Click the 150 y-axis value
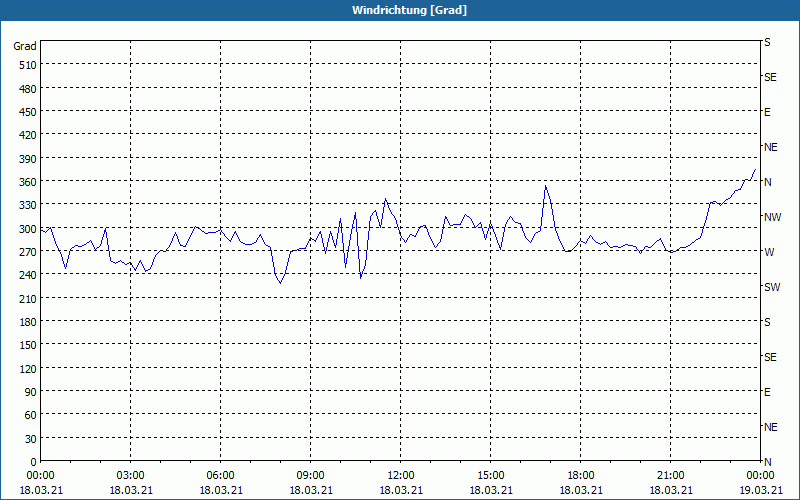 click(29, 345)
